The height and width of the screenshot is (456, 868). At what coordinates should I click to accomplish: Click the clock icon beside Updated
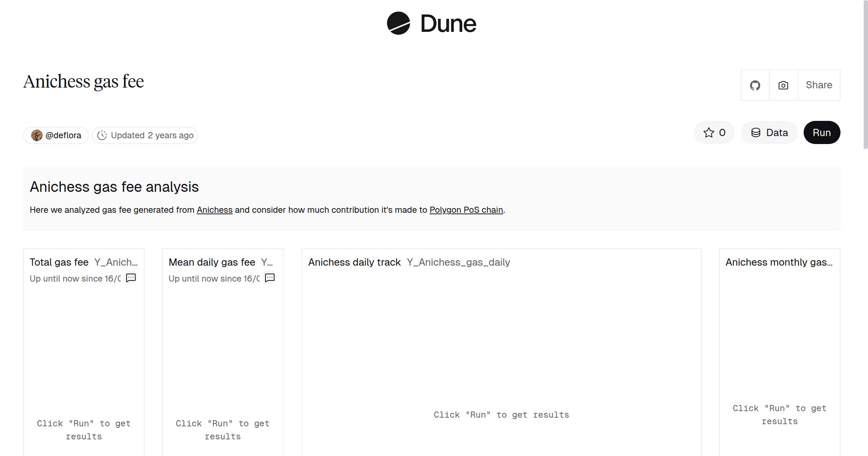tap(102, 135)
